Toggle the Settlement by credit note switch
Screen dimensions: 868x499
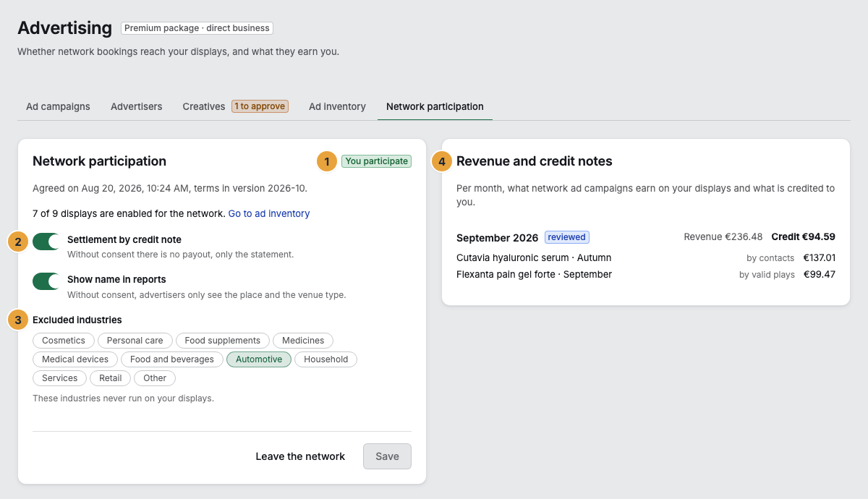click(46, 242)
